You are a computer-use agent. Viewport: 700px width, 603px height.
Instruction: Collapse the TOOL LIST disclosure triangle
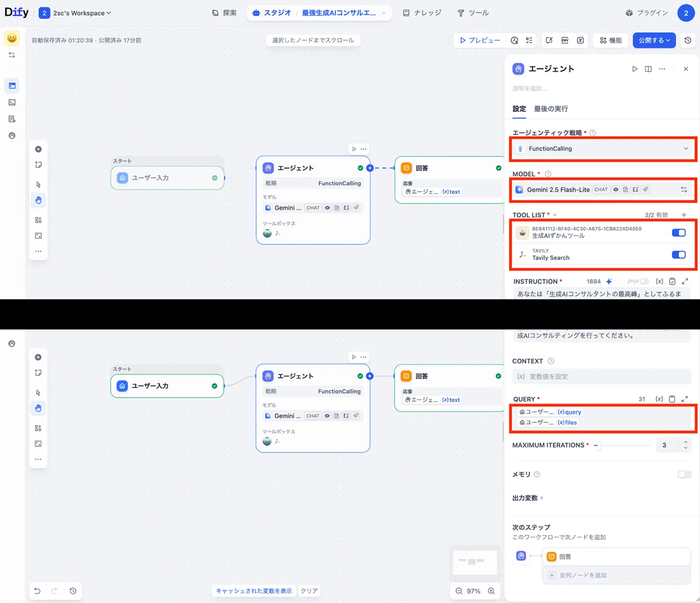[555, 216]
